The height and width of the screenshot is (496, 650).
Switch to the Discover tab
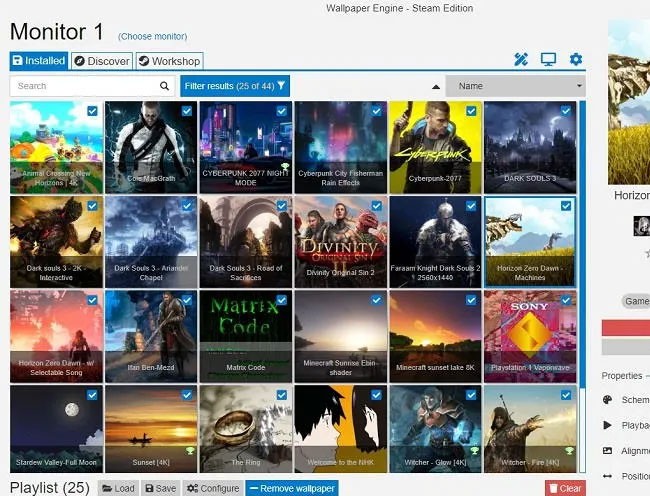102,61
